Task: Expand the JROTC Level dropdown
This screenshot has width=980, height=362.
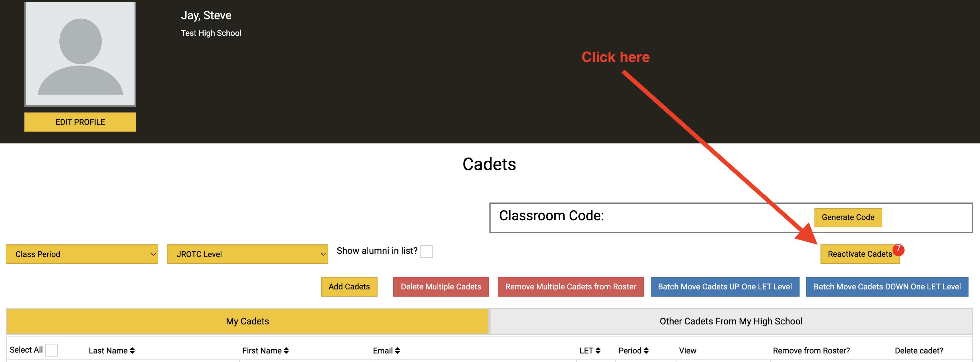Action: (x=247, y=254)
